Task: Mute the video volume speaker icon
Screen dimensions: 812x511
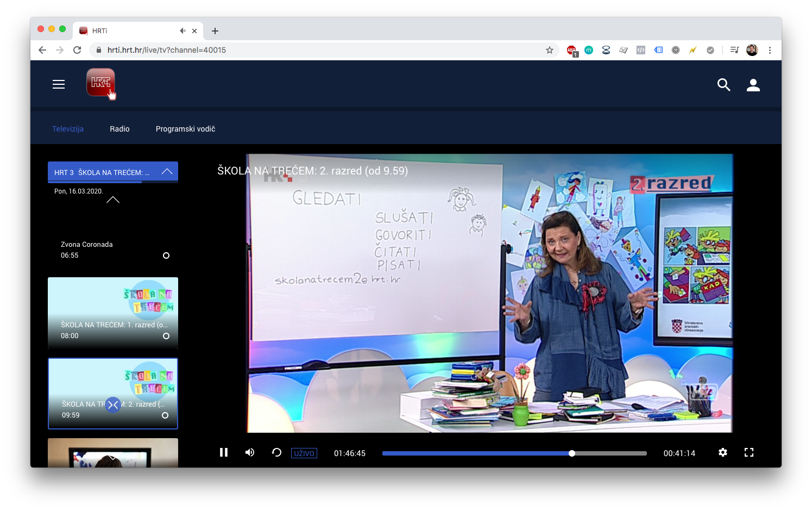Action: pyautogui.click(x=250, y=452)
